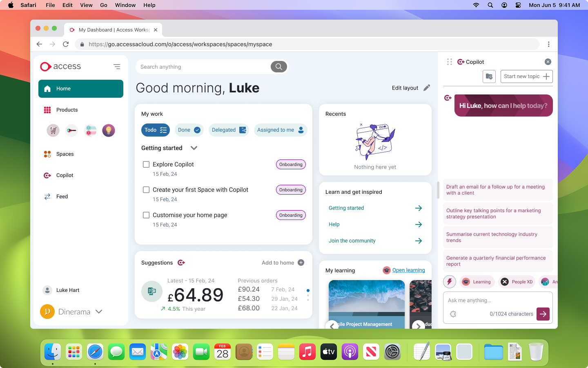This screenshot has height=368, width=588.
Task: Click the Open learning link
Action: coord(408,270)
